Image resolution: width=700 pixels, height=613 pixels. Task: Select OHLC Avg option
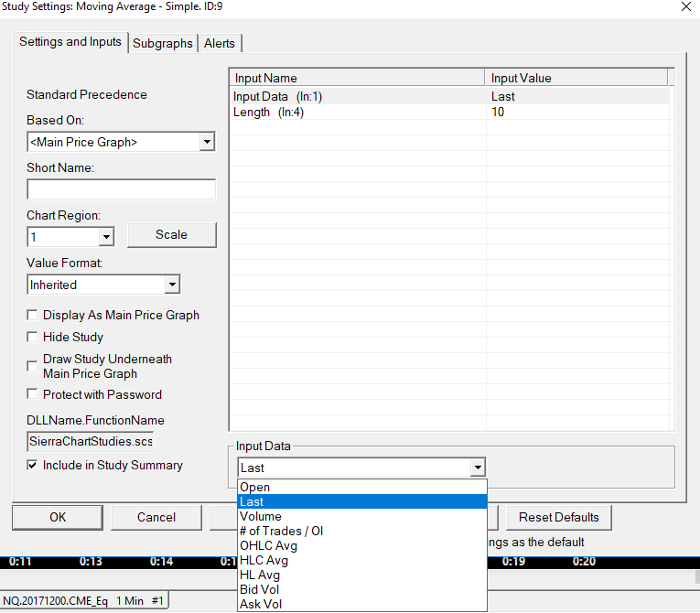pyautogui.click(x=362, y=545)
